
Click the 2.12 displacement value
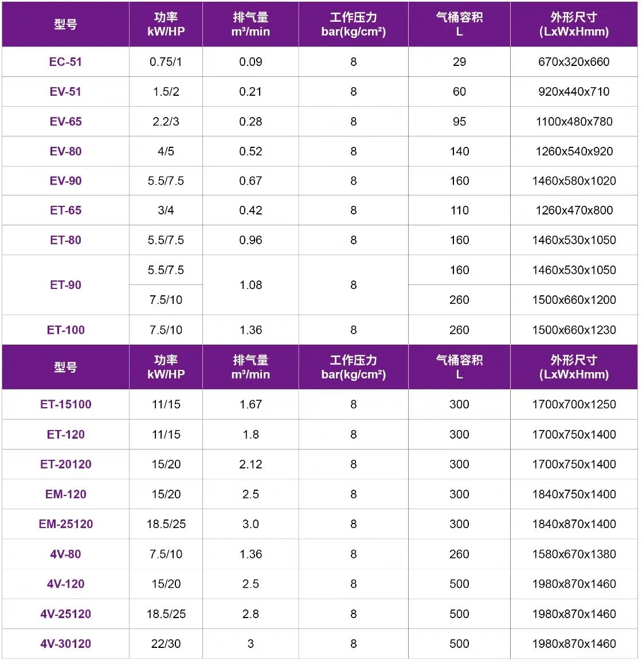click(250, 464)
